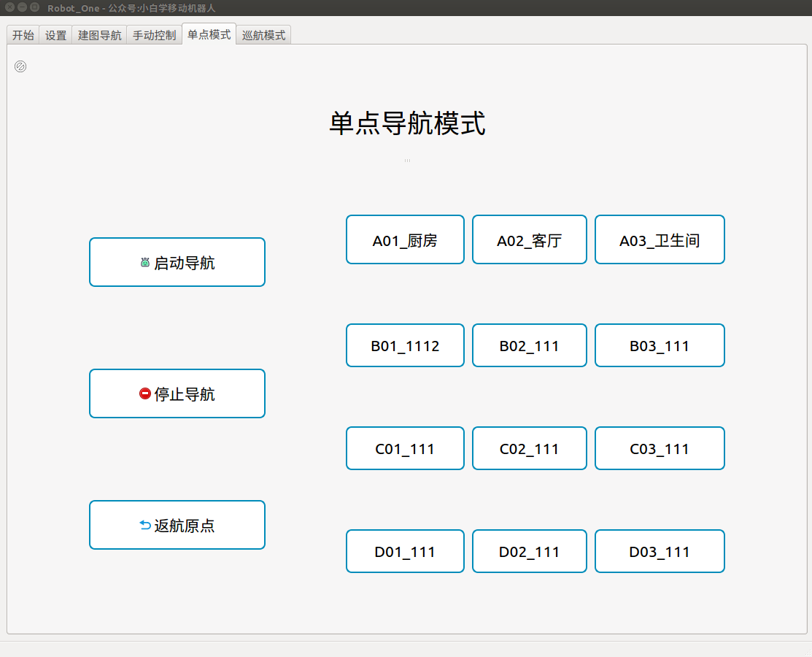The height and width of the screenshot is (657, 812).
Task: Go to the 手动控制 tab
Action: point(155,35)
